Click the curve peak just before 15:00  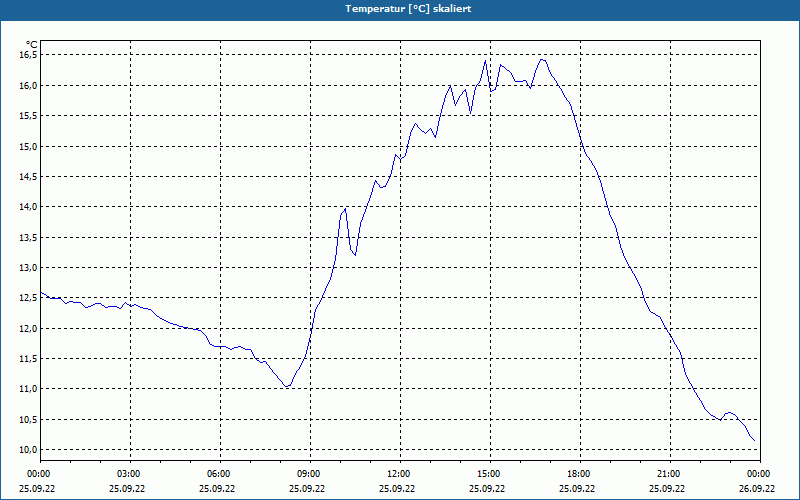click(485, 61)
